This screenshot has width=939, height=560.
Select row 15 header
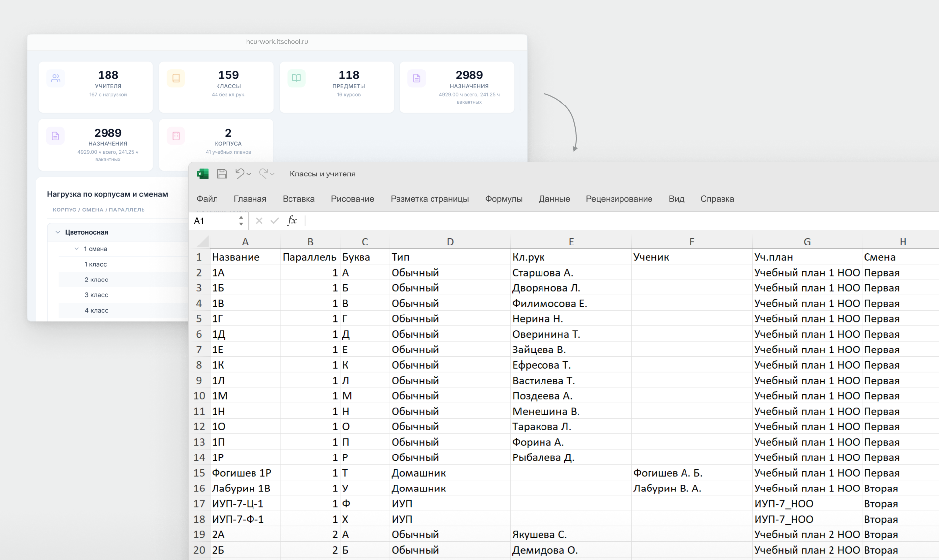click(199, 473)
